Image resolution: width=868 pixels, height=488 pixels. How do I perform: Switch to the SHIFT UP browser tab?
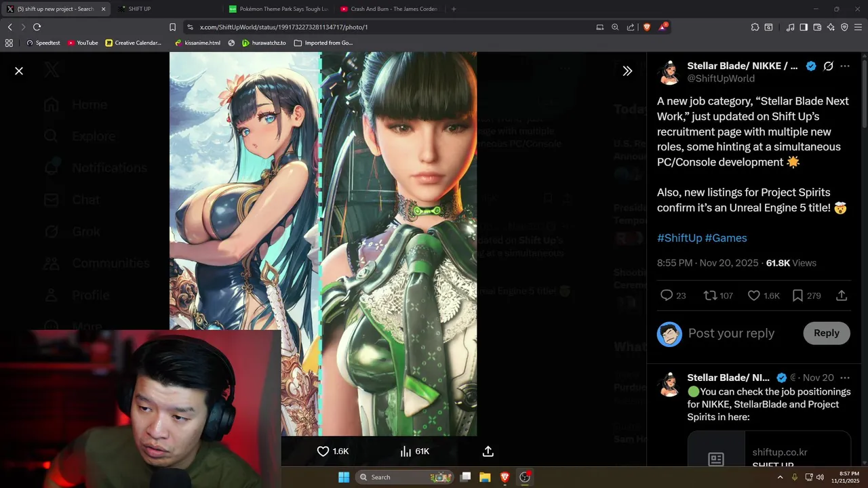166,9
